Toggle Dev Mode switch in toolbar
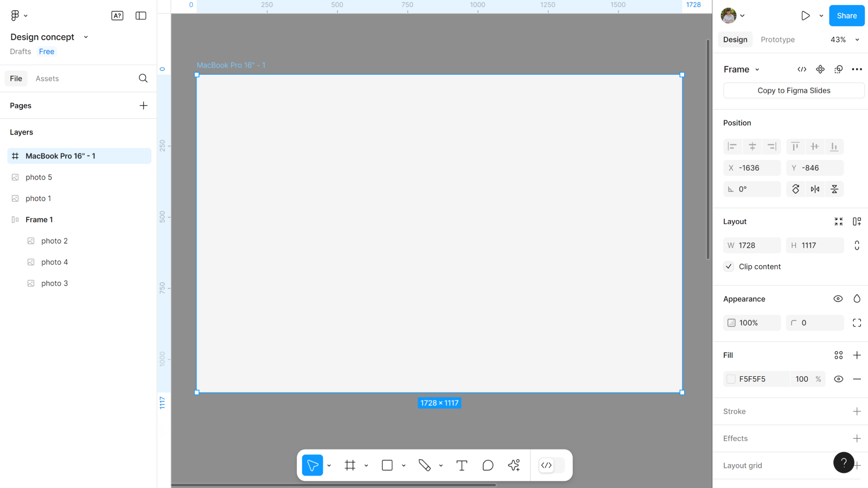Viewport: 868px width, 488px height. coord(551,465)
